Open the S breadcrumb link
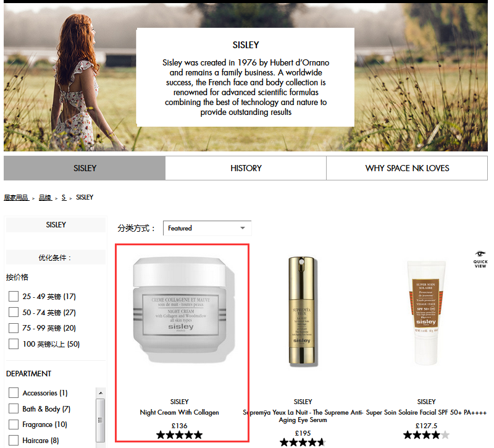Image resolution: width=494 pixels, height=448 pixels. click(x=64, y=197)
